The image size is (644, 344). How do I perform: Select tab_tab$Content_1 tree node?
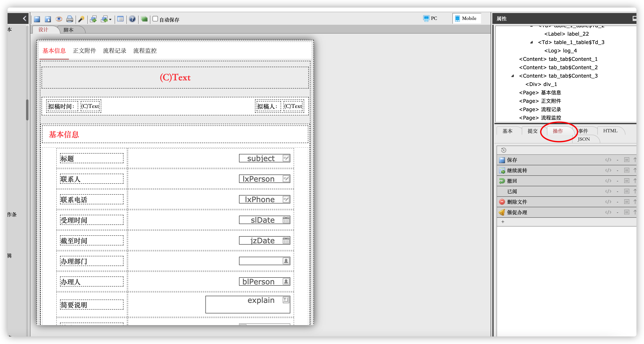(558, 59)
